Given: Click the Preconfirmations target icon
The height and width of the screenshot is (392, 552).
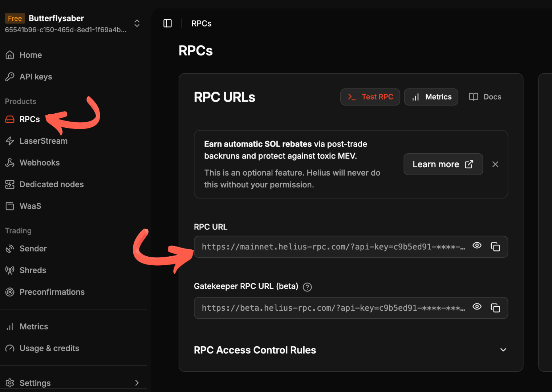Looking at the screenshot, I should pyautogui.click(x=10, y=292).
